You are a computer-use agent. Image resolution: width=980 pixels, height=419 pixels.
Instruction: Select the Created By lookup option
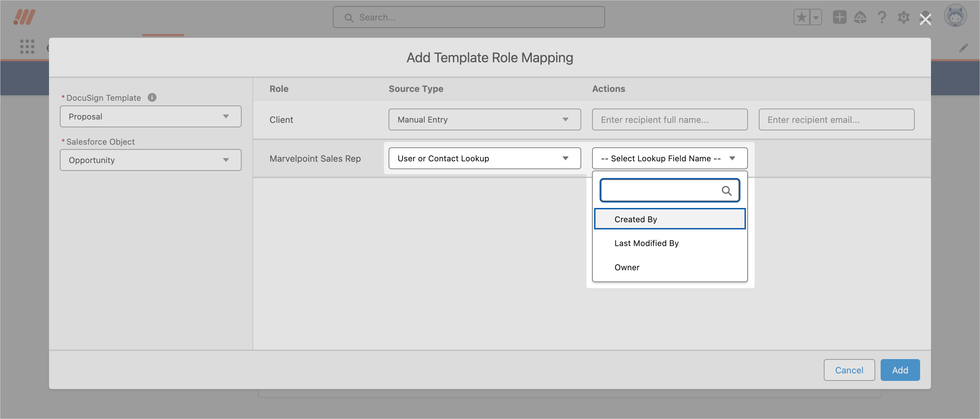[x=669, y=219]
